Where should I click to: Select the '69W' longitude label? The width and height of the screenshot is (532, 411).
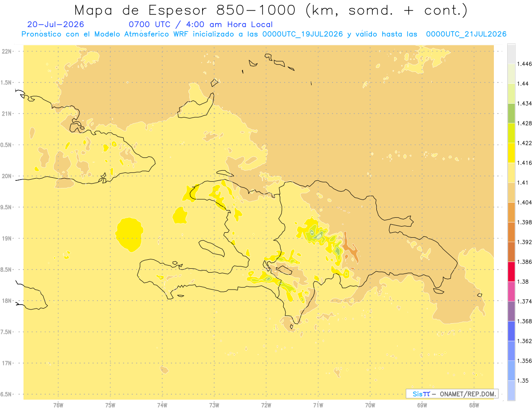422,405
